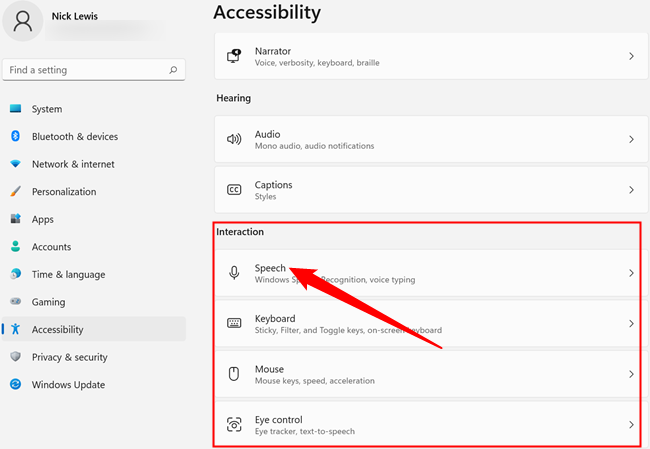Viewport: 650px width, 449px height.
Task: Go to Windows Update
Action: (94, 384)
